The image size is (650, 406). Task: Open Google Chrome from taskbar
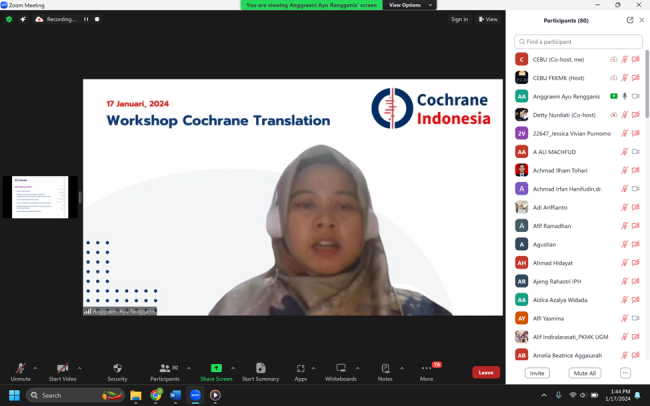pyautogui.click(x=156, y=395)
